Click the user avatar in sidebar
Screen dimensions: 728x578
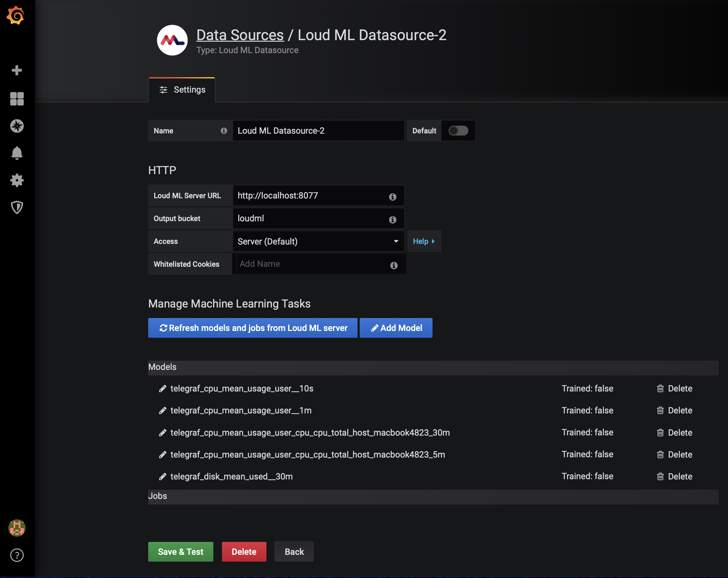pyautogui.click(x=17, y=528)
